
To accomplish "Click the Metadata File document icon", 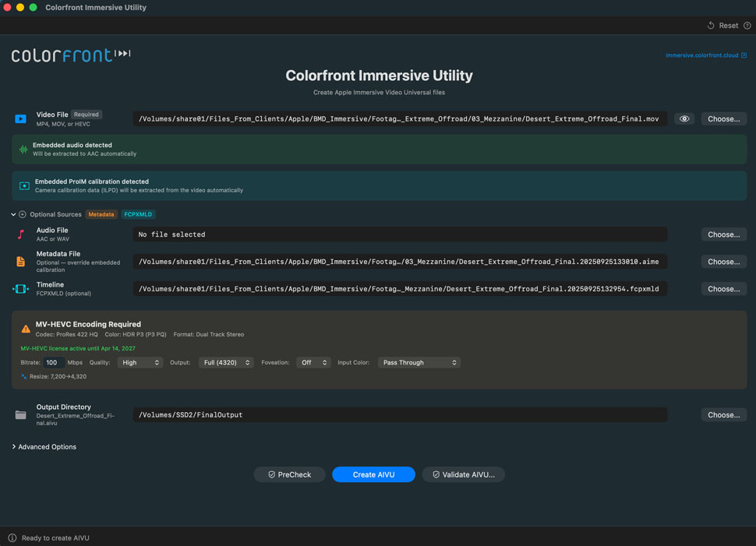I will (20, 262).
